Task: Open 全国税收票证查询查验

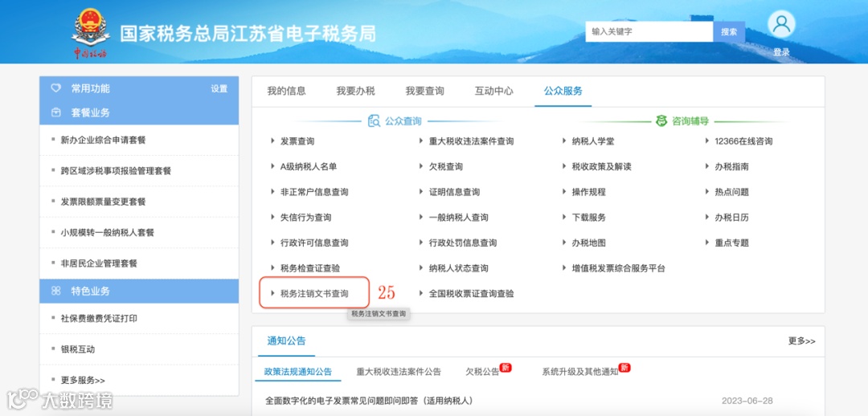Action: point(471,294)
